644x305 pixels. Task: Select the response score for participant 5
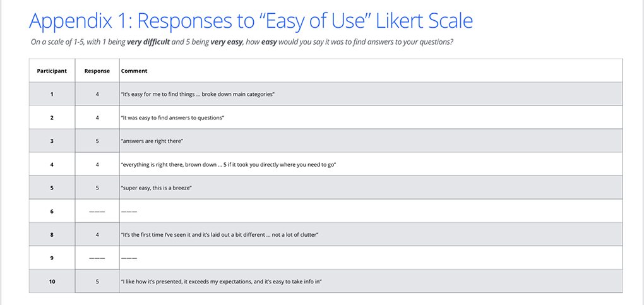97,188
